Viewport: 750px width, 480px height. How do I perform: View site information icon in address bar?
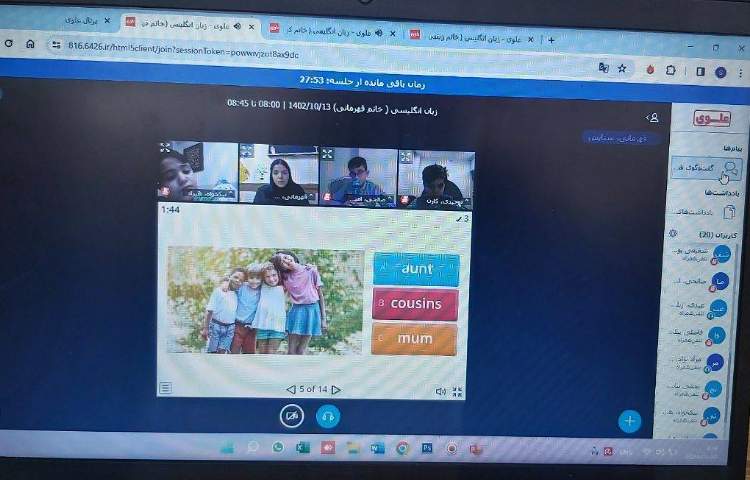pos(56,45)
